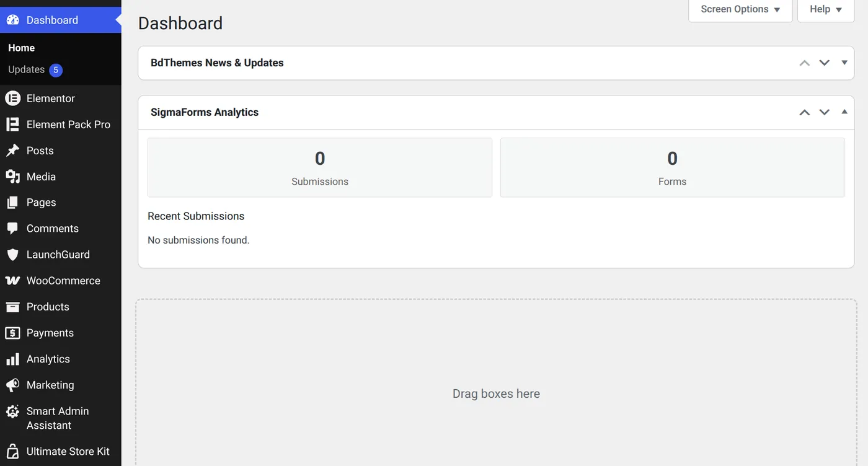Click the BdThemes News & Updates title
The width and height of the screenshot is (868, 466).
[x=217, y=63]
